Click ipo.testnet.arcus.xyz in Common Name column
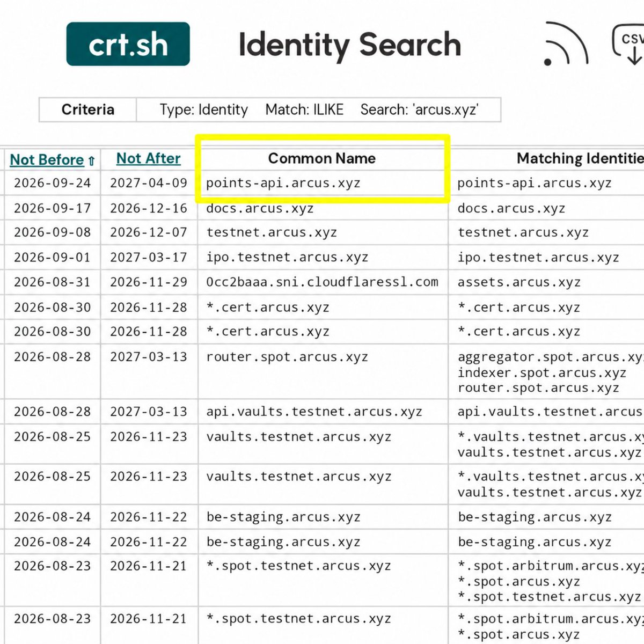The height and width of the screenshot is (644, 644). 287,258
